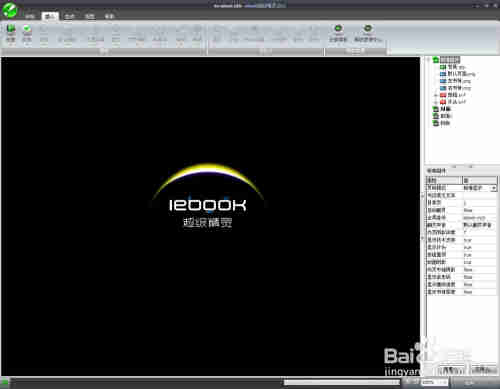Collapse the root node of the tree
The height and width of the screenshot is (389, 500).
429,60
